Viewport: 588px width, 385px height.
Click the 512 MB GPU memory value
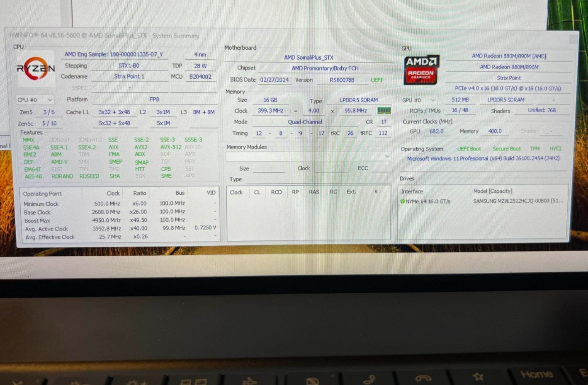point(460,100)
